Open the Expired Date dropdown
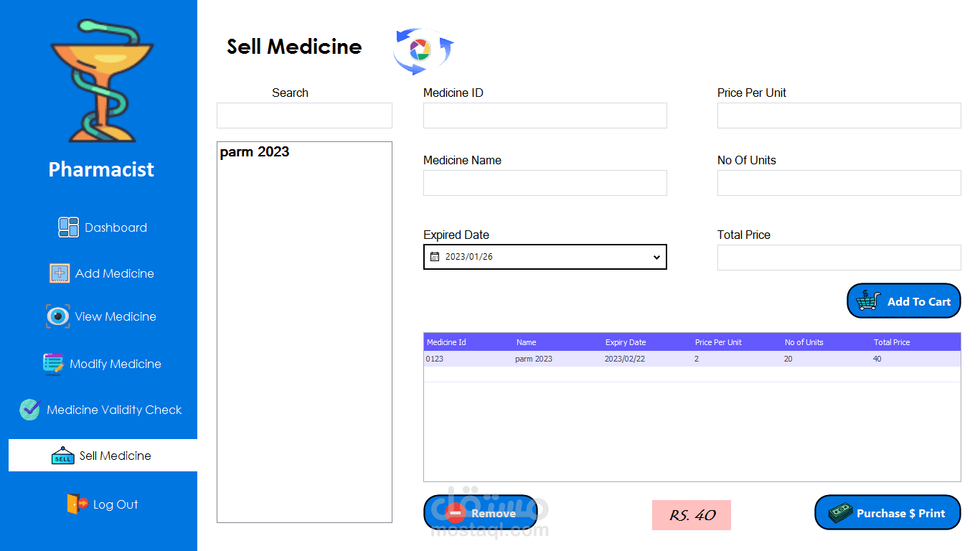 pyautogui.click(x=656, y=257)
